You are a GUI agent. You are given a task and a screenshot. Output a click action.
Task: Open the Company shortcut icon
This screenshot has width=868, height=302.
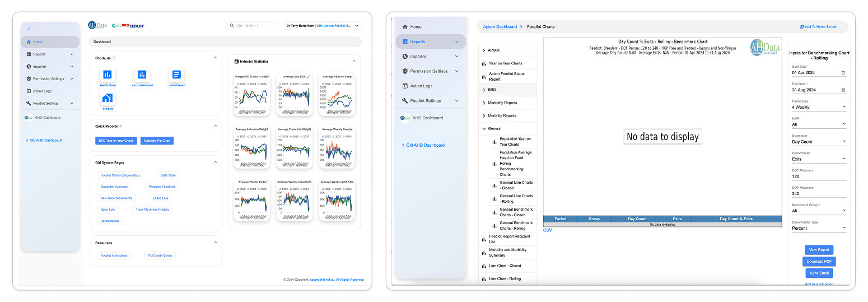(x=108, y=98)
